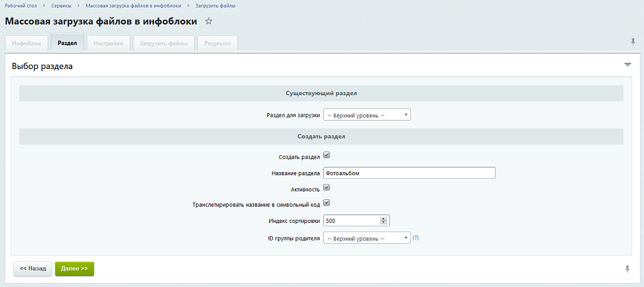This screenshot has width=644, height=287.
Task: Collapse the 'Выбор раздела' panel with arrow
Action: pos(627,65)
